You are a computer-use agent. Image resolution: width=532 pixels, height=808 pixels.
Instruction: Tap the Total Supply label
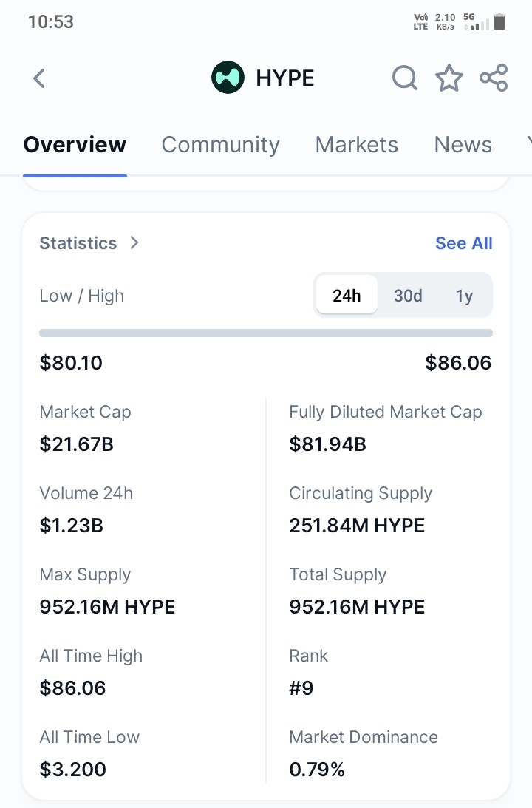click(338, 574)
